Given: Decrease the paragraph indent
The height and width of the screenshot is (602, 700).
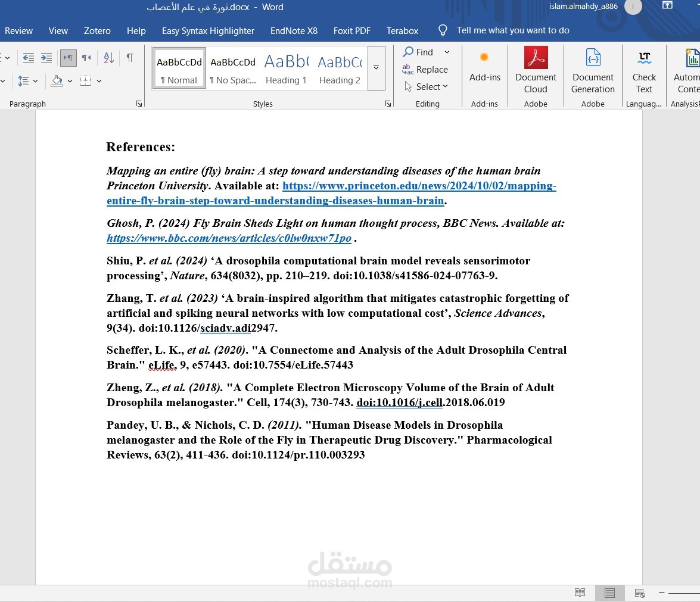Looking at the screenshot, I should coord(29,58).
